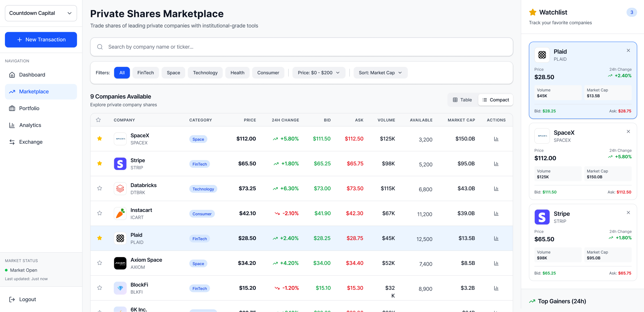Click the search magnifier icon

(100, 47)
